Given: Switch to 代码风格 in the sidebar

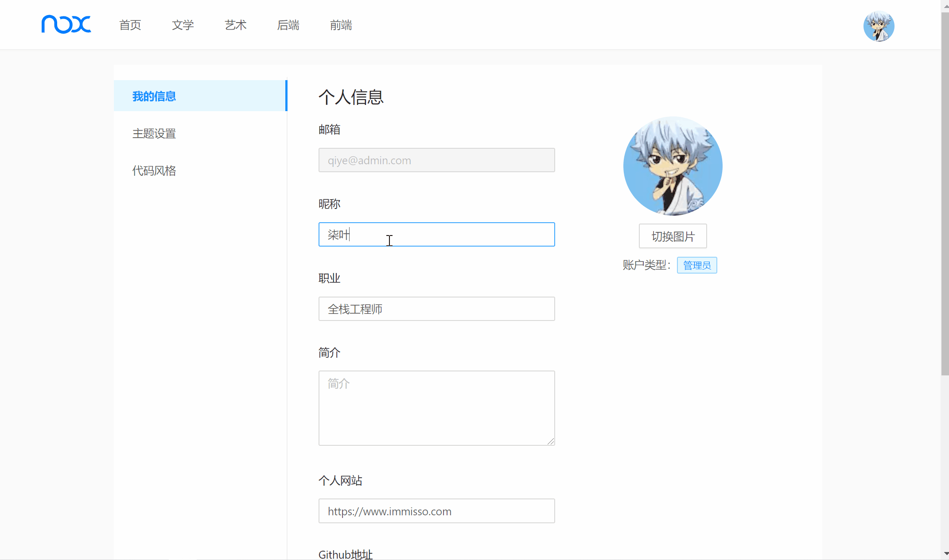Looking at the screenshot, I should 154,170.
